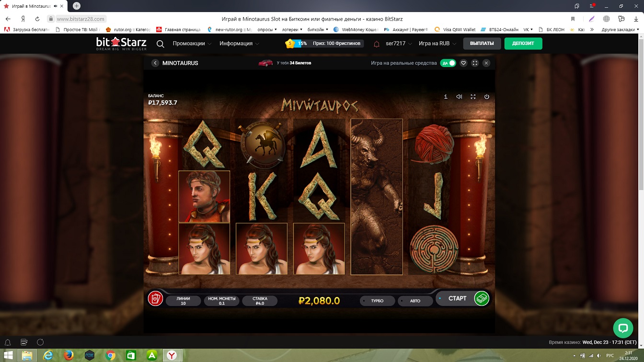Click the Minotaur wild reel
644x362 pixels.
coord(377,197)
